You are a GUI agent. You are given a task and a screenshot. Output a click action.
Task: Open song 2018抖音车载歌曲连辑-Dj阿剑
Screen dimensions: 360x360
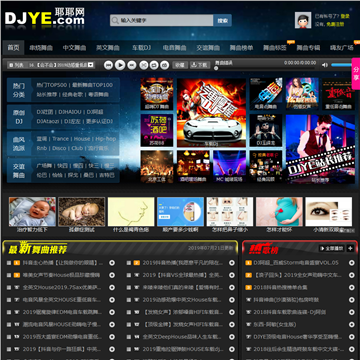289,312
